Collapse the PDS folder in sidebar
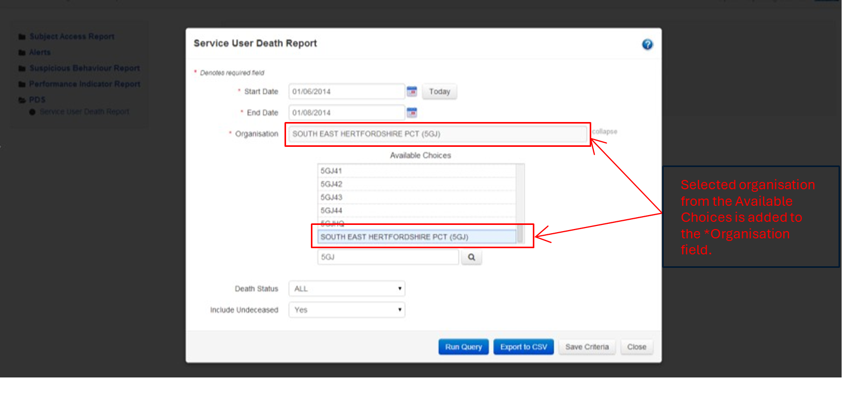This screenshot has height=394, width=868. coord(37,100)
